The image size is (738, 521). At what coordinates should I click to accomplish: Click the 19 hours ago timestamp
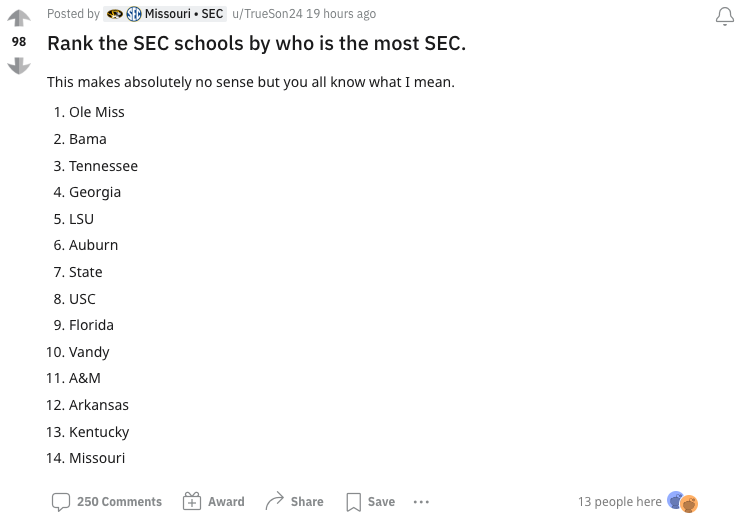341,14
